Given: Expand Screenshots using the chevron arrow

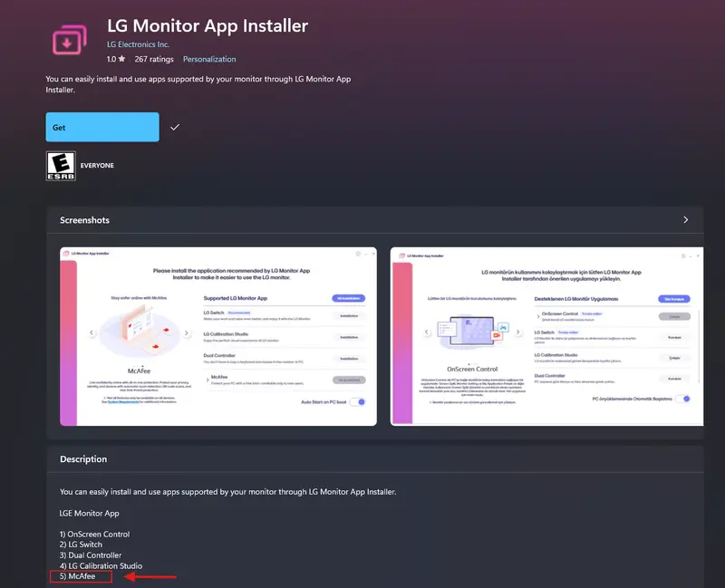Looking at the screenshot, I should (686, 220).
